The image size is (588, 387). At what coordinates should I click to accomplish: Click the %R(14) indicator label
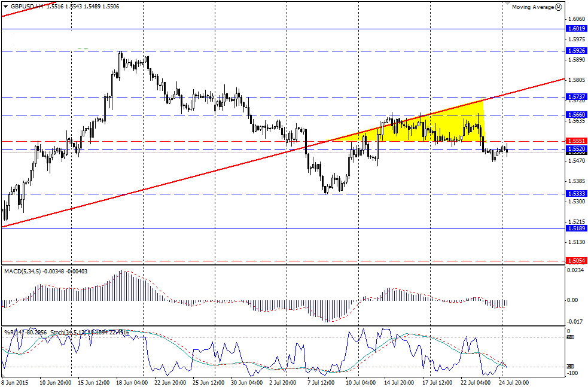pos(14,332)
